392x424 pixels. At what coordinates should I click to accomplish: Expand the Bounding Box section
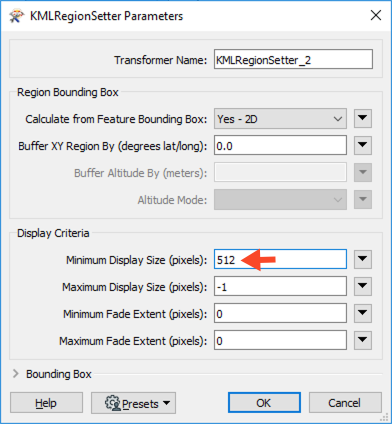[16, 374]
